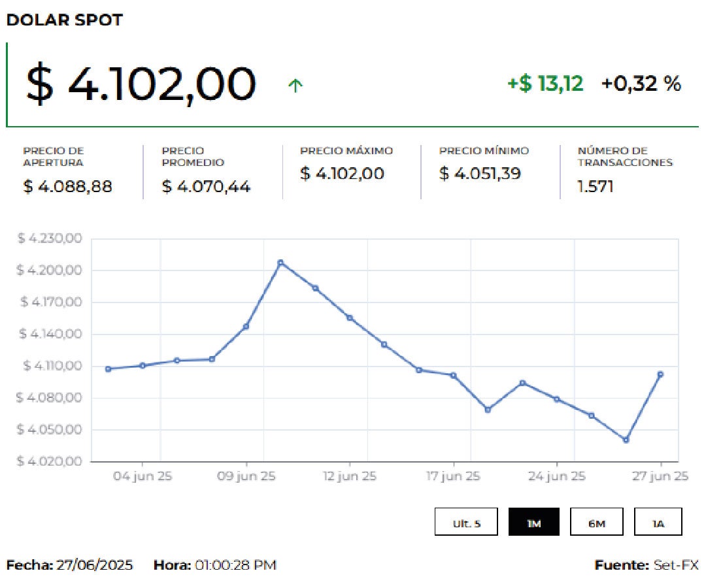This screenshot has width=706, height=588.
Task: Click the first data point of the line
Action: pos(108,369)
